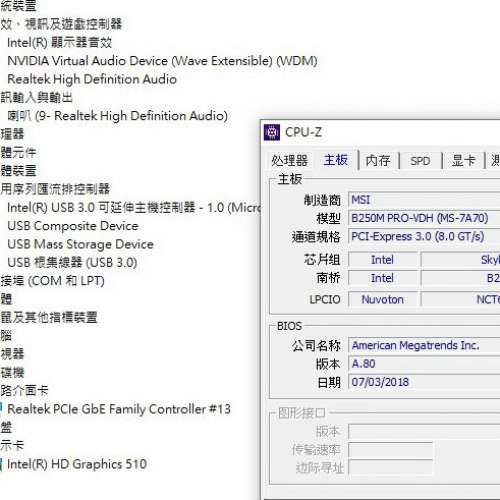Select Intel(R) HD Graphics 510 adapter
The height and width of the screenshot is (500, 500).
[77, 464]
